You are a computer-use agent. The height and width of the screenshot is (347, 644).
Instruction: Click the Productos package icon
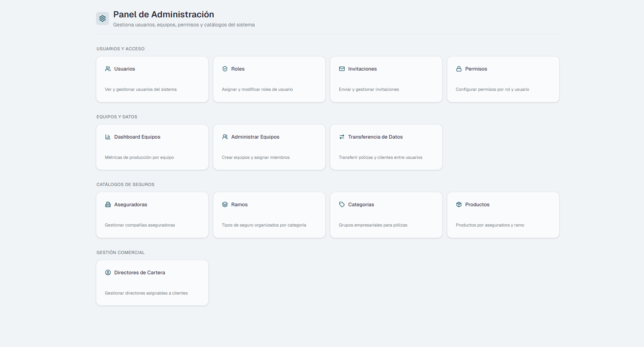(459, 204)
